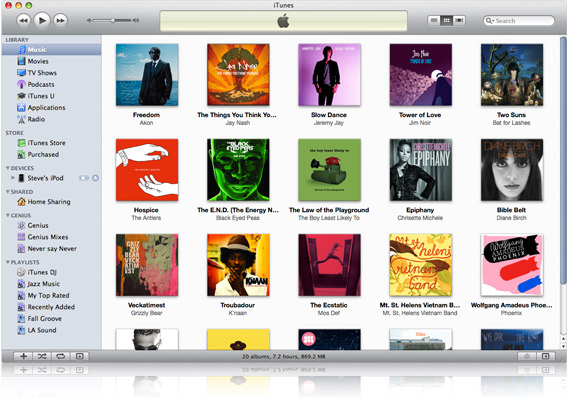Skip to previous track

coord(24,20)
